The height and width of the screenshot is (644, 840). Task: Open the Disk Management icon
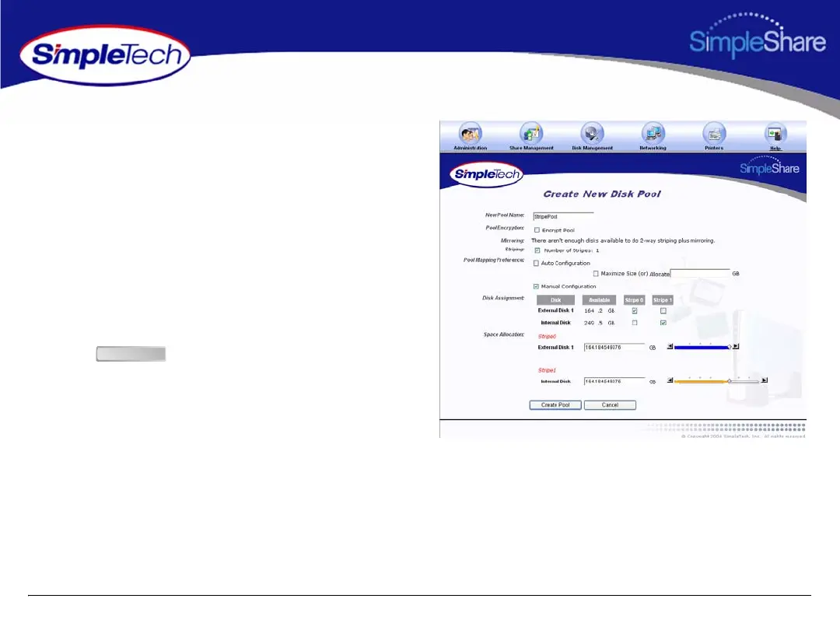592,133
